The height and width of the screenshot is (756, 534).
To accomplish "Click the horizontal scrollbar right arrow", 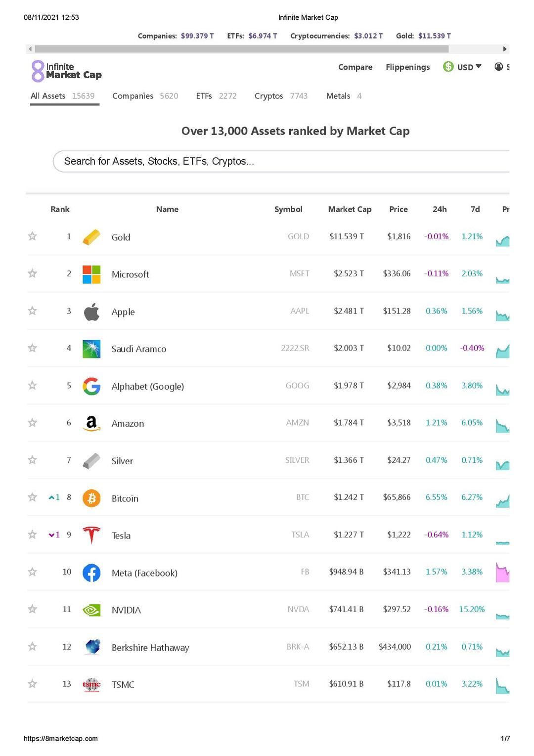I will (504, 49).
